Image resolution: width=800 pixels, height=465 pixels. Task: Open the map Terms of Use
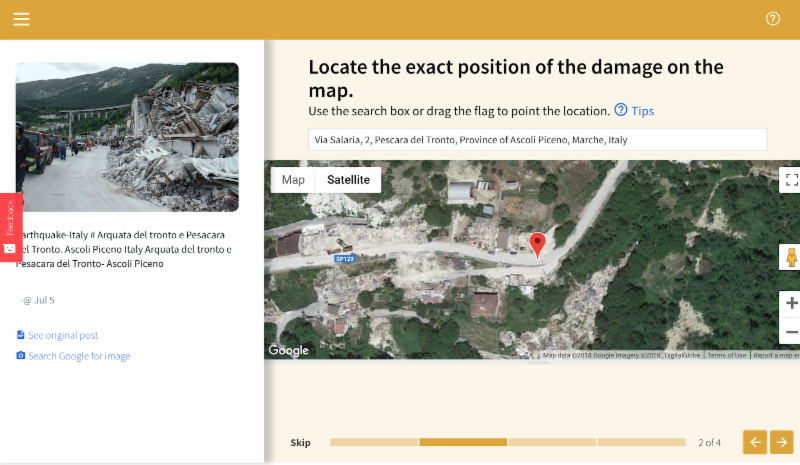[726, 355]
